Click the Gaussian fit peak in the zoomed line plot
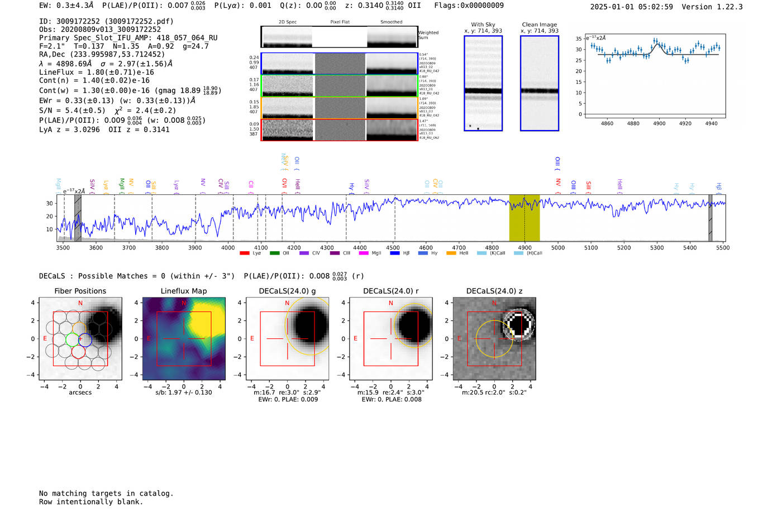 pyautogui.click(x=657, y=45)
